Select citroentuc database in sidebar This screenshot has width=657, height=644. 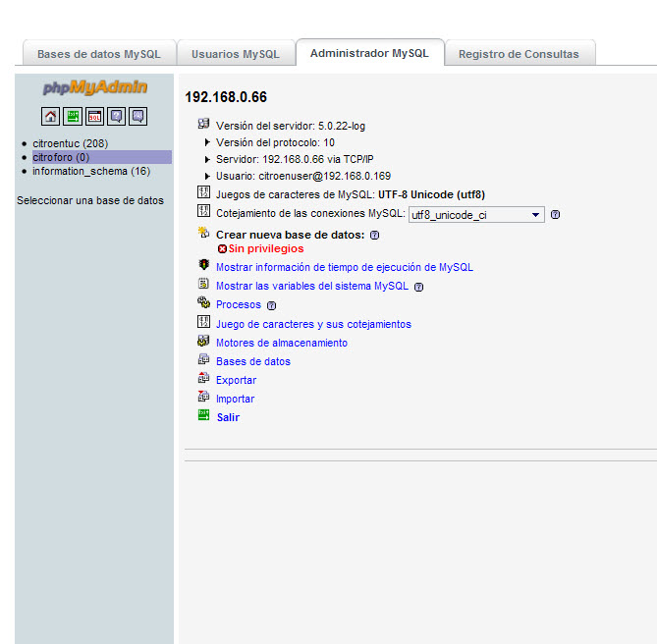coord(70,143)
